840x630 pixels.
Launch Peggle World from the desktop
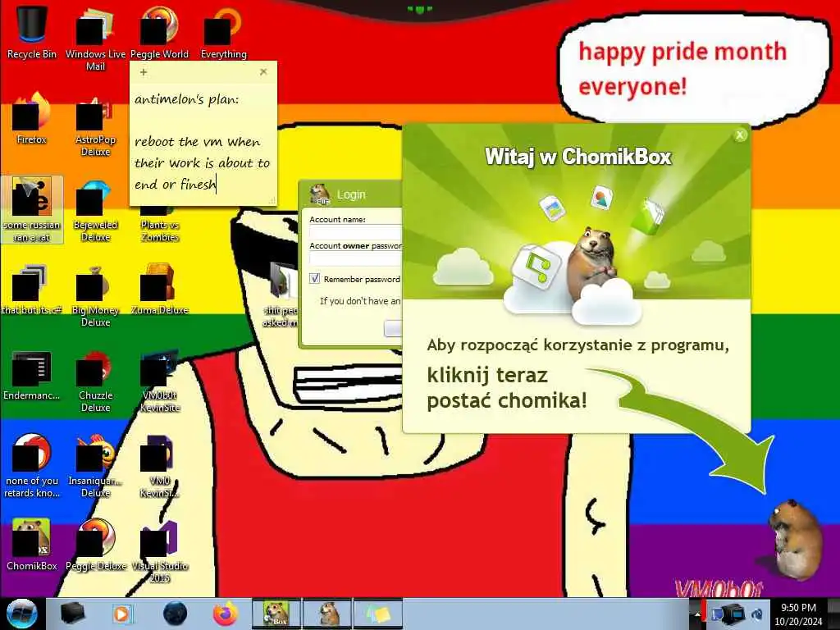pyautogui.click(x=159, y=32)
